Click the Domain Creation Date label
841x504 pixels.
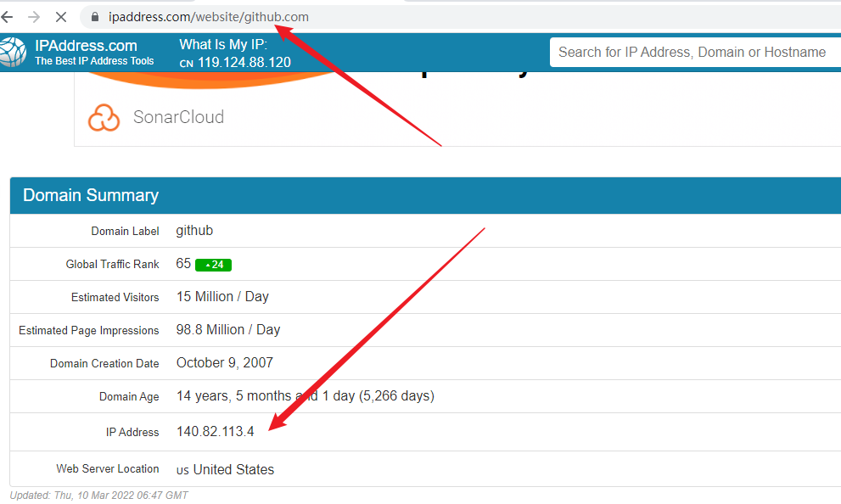pyautogui.click(x=104, y=363)
